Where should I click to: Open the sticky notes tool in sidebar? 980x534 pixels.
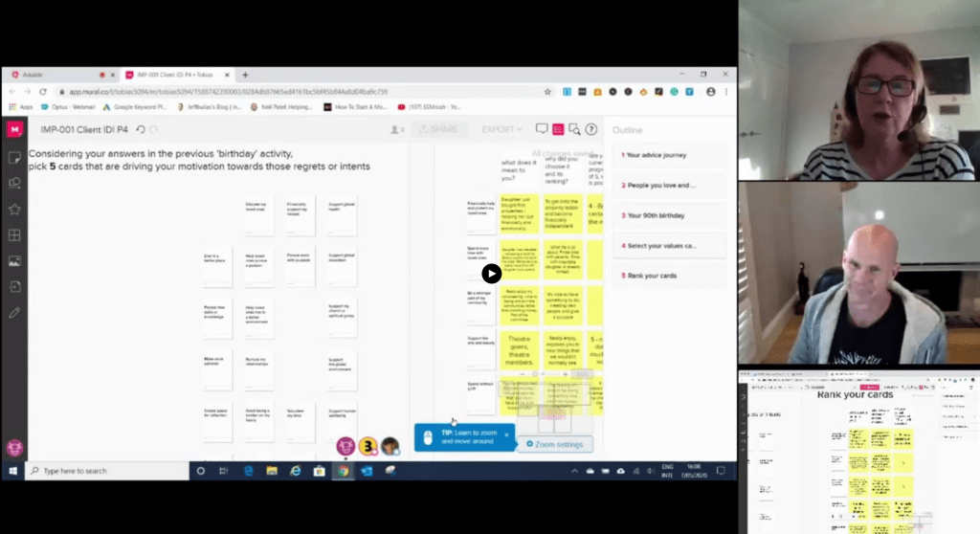coord(14,157)
